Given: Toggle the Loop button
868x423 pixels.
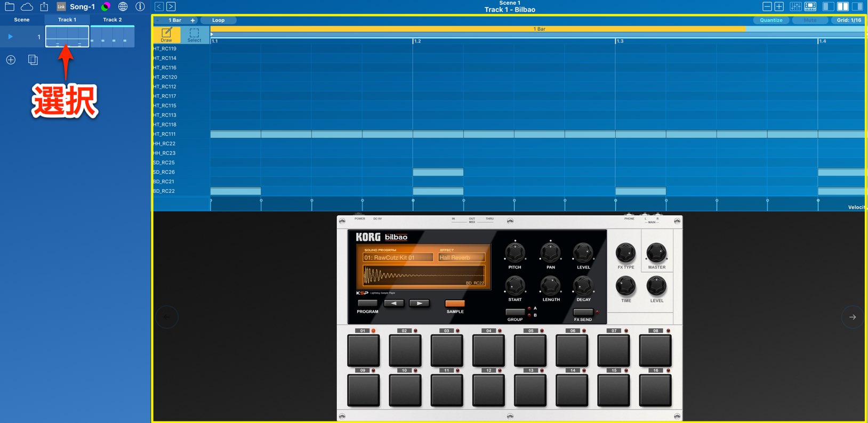Looking at the screenshot, I should (219, 20).
